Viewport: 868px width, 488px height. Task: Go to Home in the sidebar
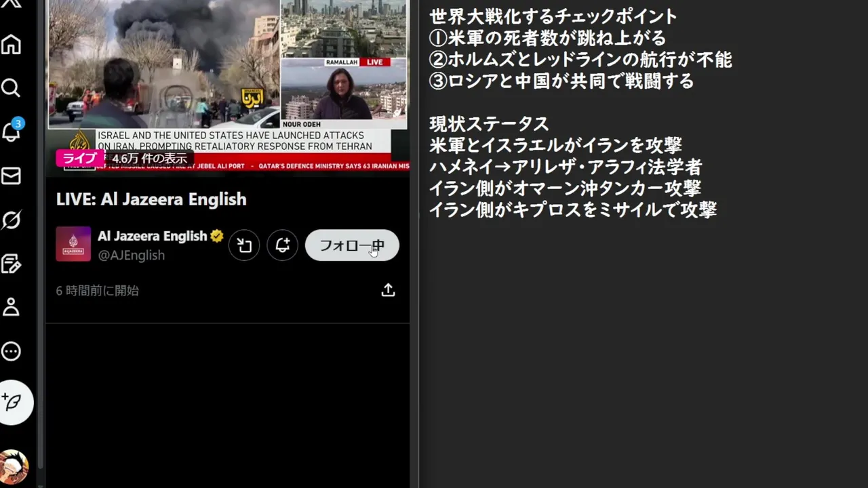click(11, 44)
